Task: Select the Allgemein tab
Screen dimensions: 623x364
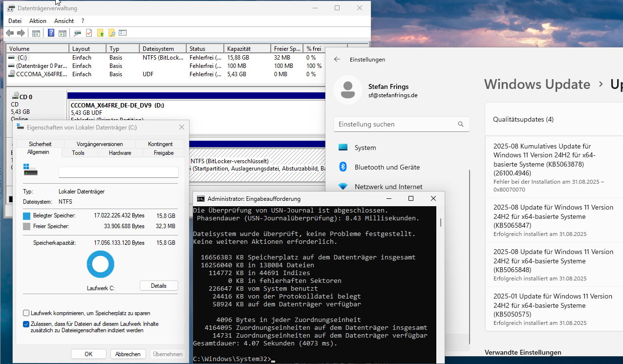Action: pos(39,152)
